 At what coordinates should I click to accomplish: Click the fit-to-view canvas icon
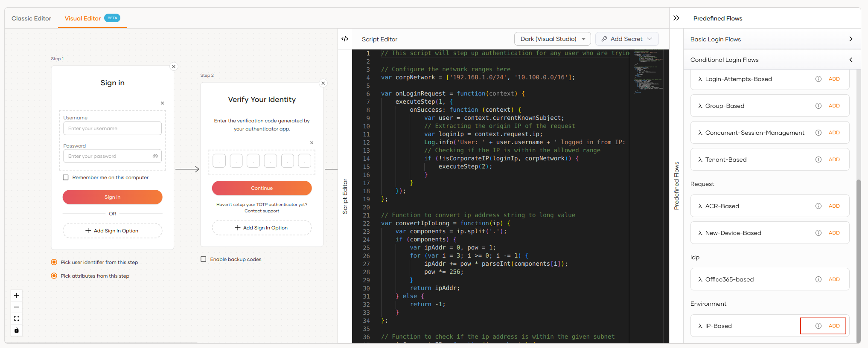click(17, 319)
